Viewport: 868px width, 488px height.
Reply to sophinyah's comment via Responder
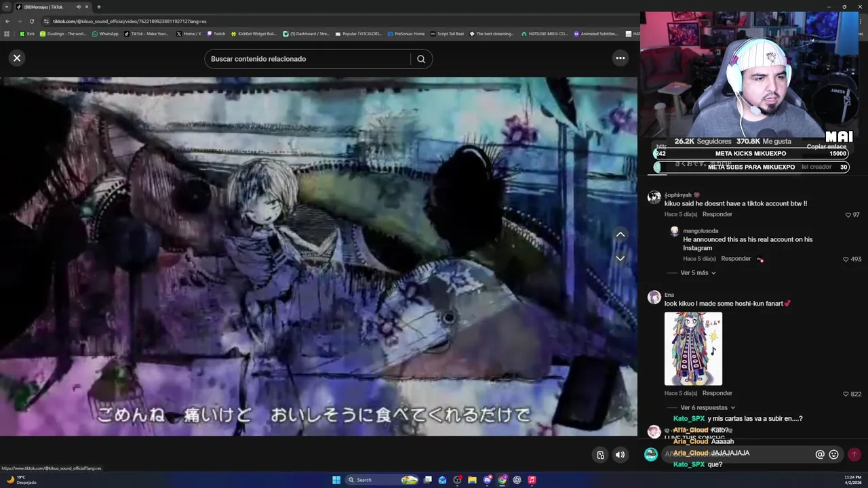coord(717,214)
